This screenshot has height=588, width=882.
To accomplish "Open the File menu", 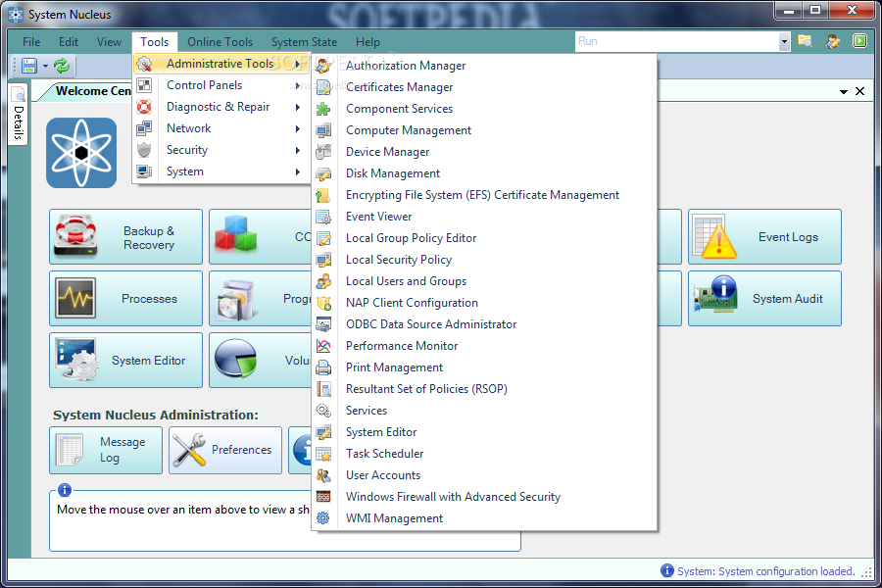I will pyautogui.click(x=31, y=41).
